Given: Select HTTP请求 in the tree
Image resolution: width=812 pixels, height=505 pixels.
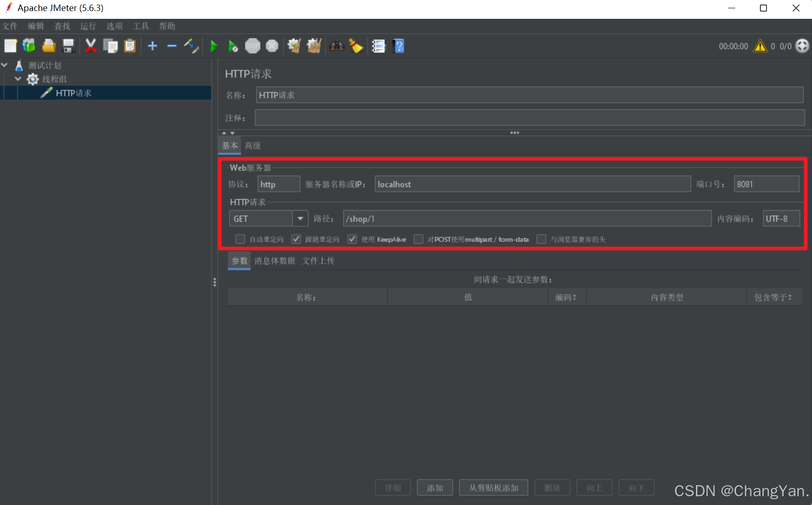Looking at the screenshot, I should [74, 93].
